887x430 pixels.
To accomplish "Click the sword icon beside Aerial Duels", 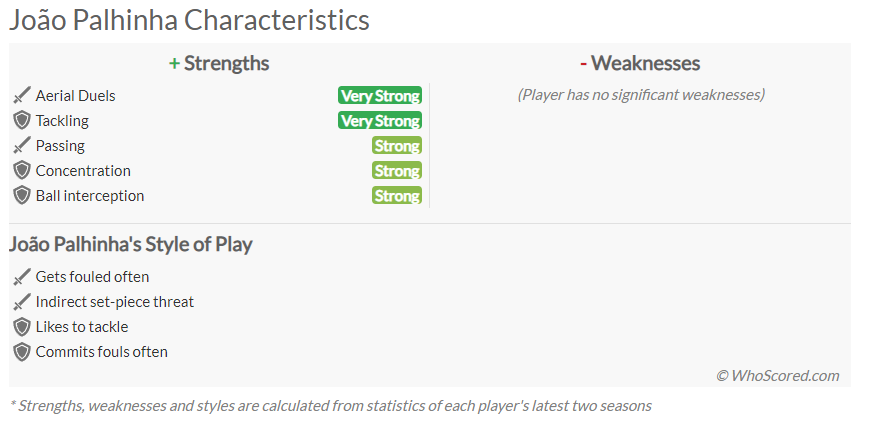I will tap(21, 96).
